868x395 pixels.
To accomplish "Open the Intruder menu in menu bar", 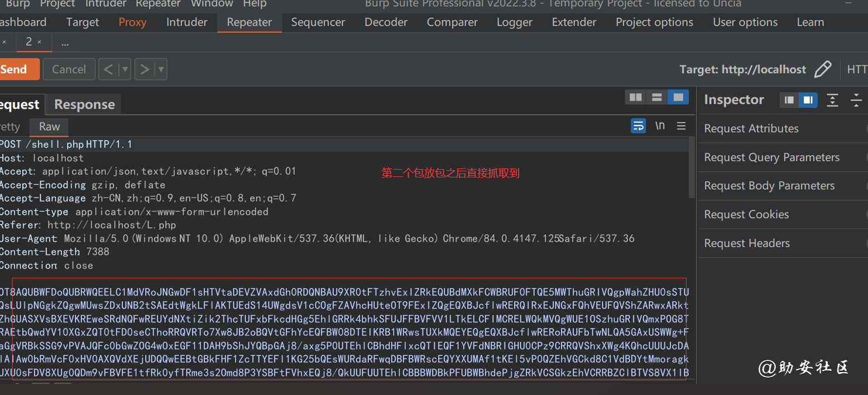I will (106, 4).
